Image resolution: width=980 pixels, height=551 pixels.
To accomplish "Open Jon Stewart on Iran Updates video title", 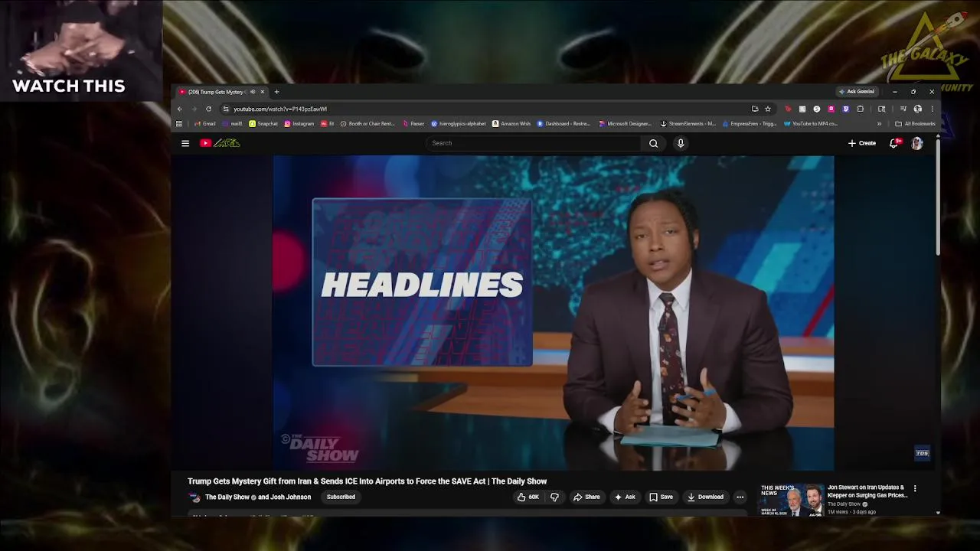I will coord(867,491).
